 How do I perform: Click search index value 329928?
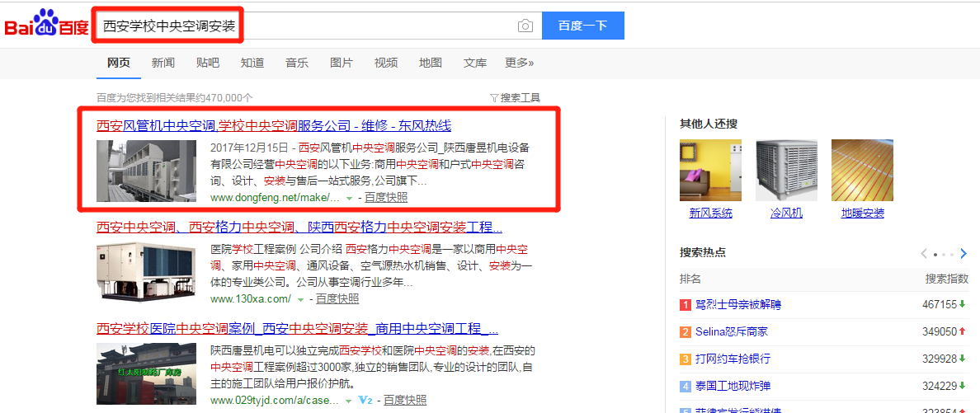pyautogui.click(x=940, y=359)
